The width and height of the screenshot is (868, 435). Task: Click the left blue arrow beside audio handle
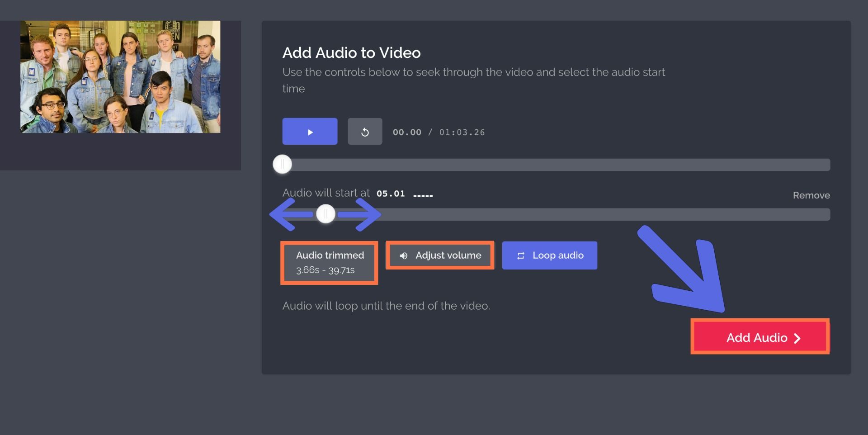click(289, 214)
